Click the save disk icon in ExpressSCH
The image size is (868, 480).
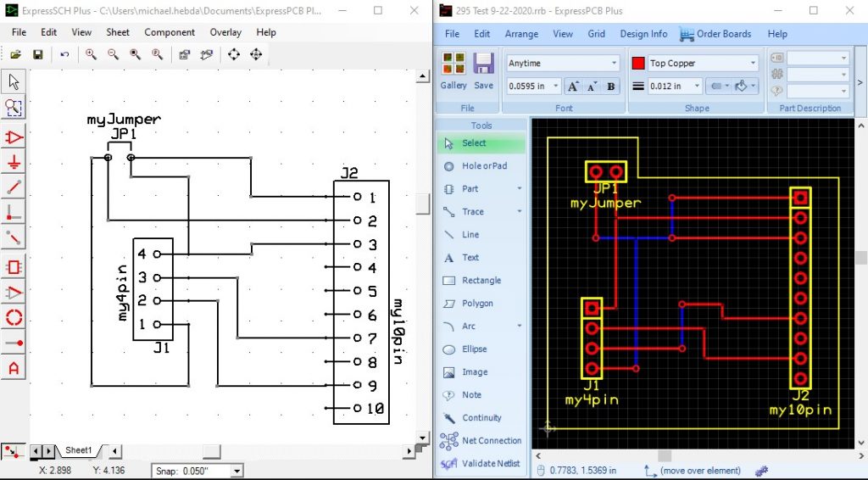tap(37, 54)
